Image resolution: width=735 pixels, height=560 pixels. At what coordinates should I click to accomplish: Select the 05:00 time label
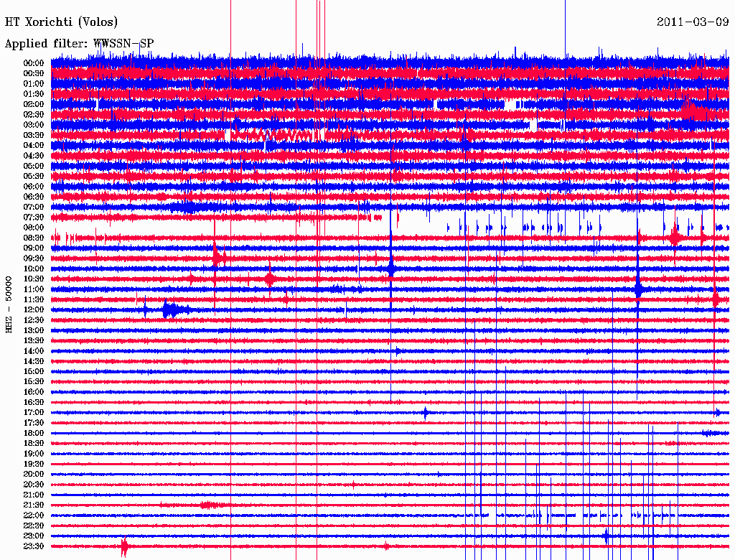pos(34,166)
